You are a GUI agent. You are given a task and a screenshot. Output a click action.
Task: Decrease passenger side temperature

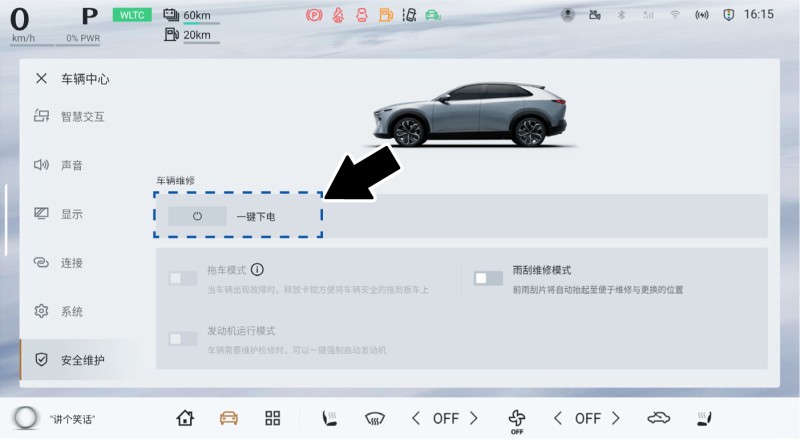pyautogui.click(x=558, y=419)
